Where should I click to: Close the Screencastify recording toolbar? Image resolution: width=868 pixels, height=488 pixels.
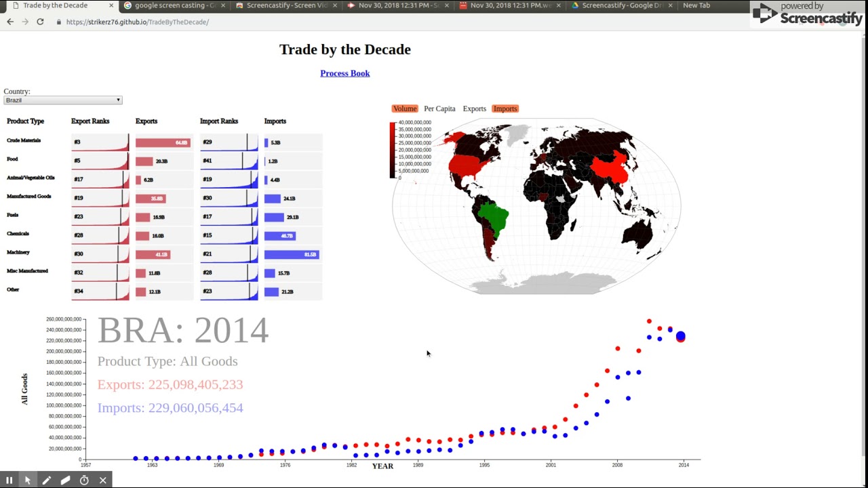pos(103,480)
